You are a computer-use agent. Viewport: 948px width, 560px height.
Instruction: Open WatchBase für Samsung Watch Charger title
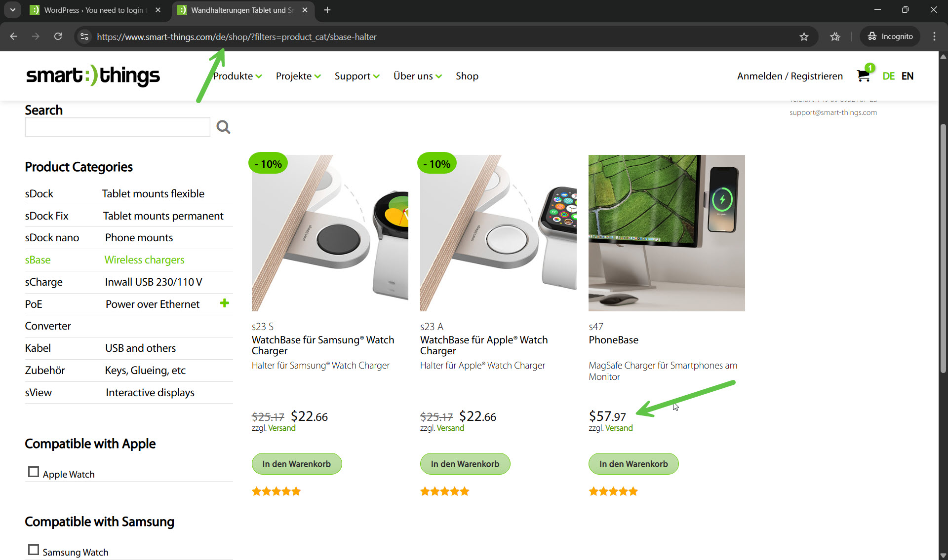pos(323,345)
